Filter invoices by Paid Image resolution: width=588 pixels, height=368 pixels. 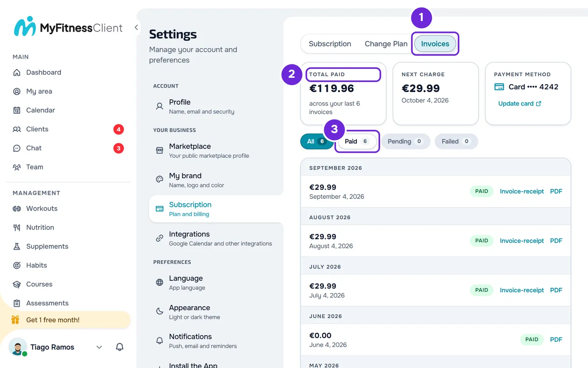[x=357, y=142]
